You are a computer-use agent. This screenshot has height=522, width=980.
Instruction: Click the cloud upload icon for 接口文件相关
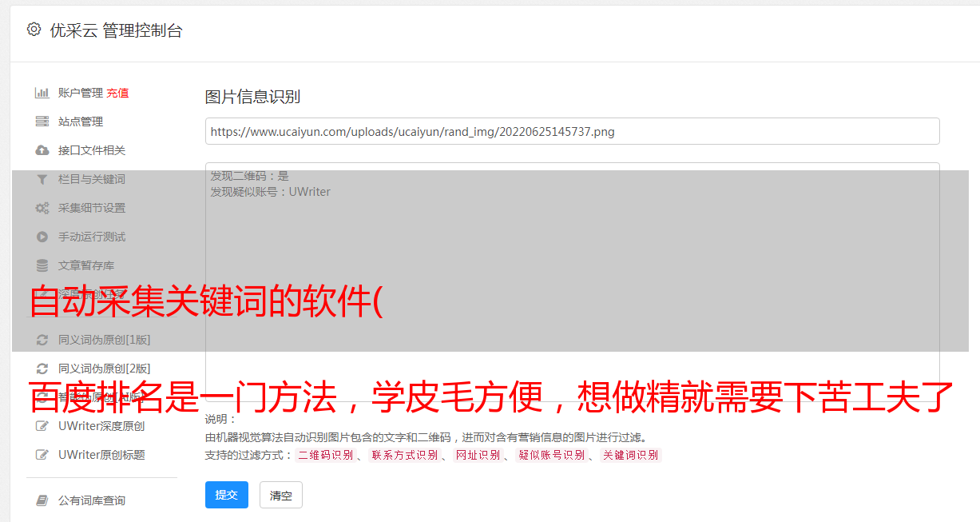point(42,150)
